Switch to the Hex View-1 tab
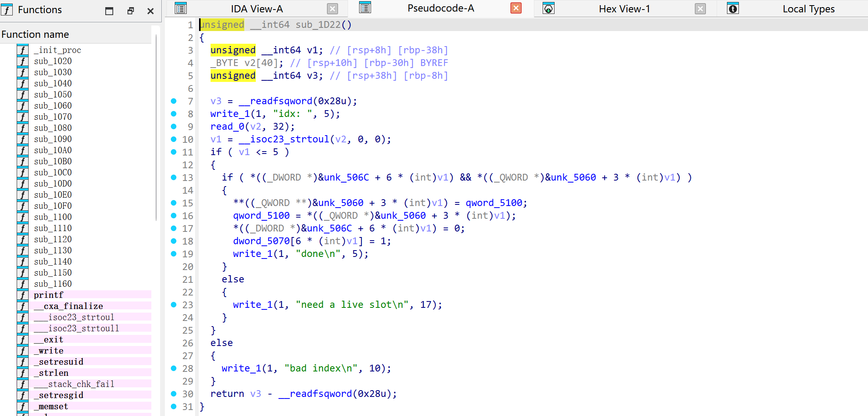 coord(624,9)
